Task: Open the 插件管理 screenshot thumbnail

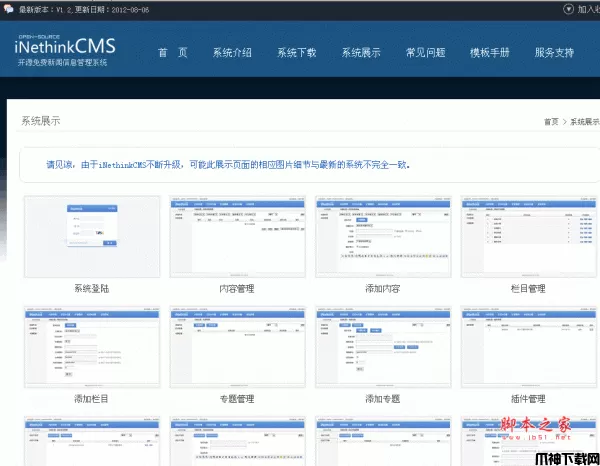Action: tap(529, 347)
